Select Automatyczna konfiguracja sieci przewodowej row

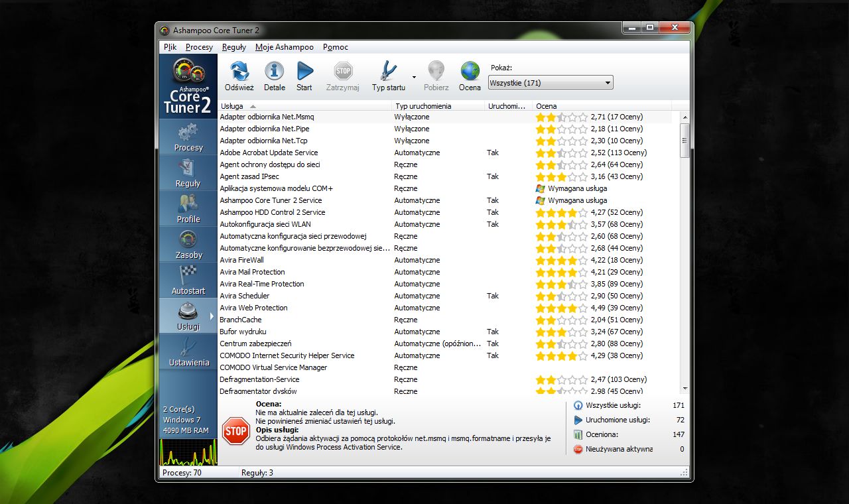pos(444,236)
